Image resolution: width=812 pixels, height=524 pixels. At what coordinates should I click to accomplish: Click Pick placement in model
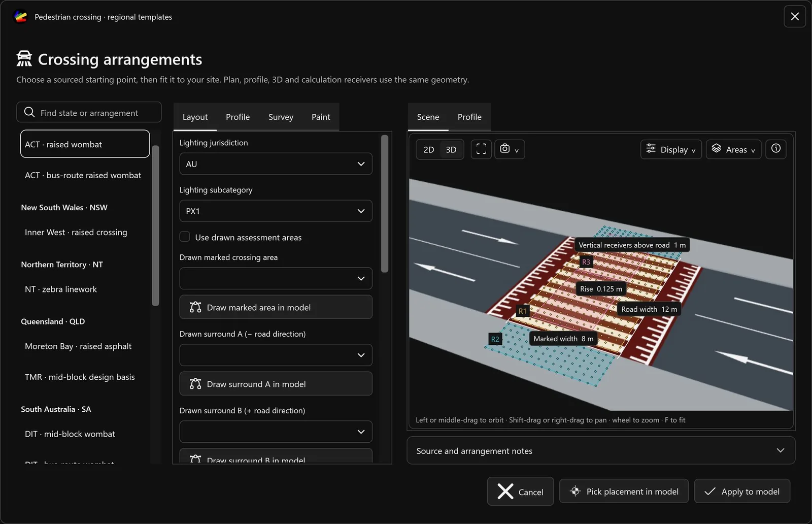624,491
